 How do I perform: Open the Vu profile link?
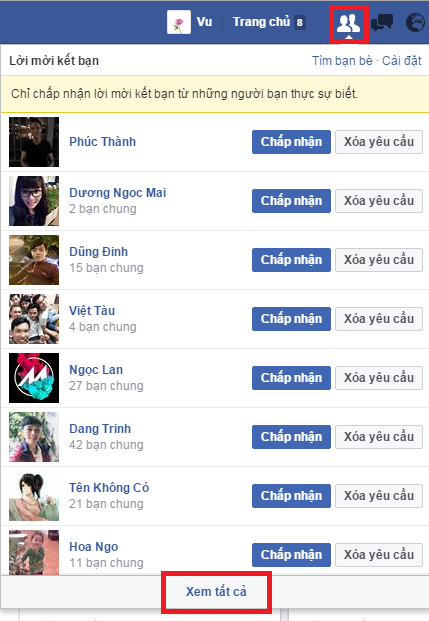point(204,22)
